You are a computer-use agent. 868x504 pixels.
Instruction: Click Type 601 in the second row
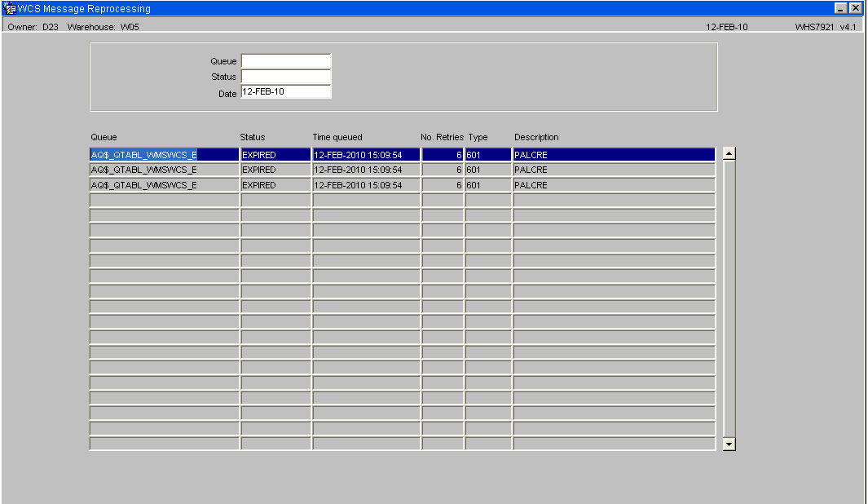487,170
